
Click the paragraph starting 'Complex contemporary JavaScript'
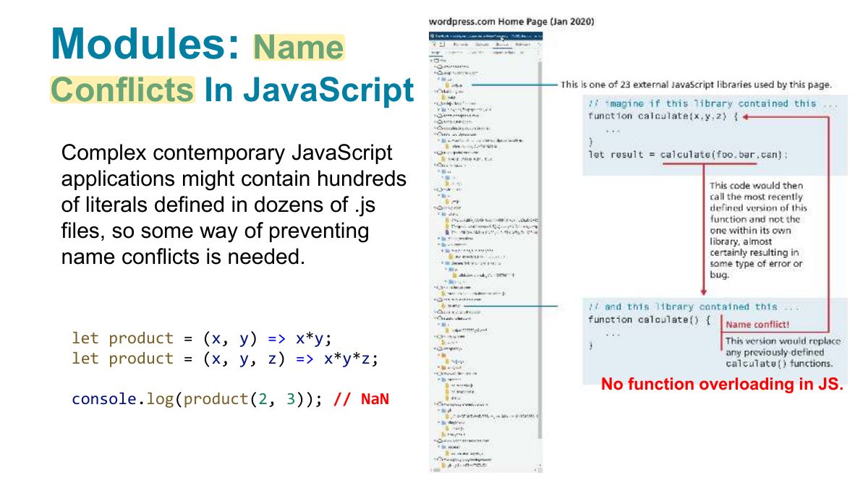(x=234, y=205)
